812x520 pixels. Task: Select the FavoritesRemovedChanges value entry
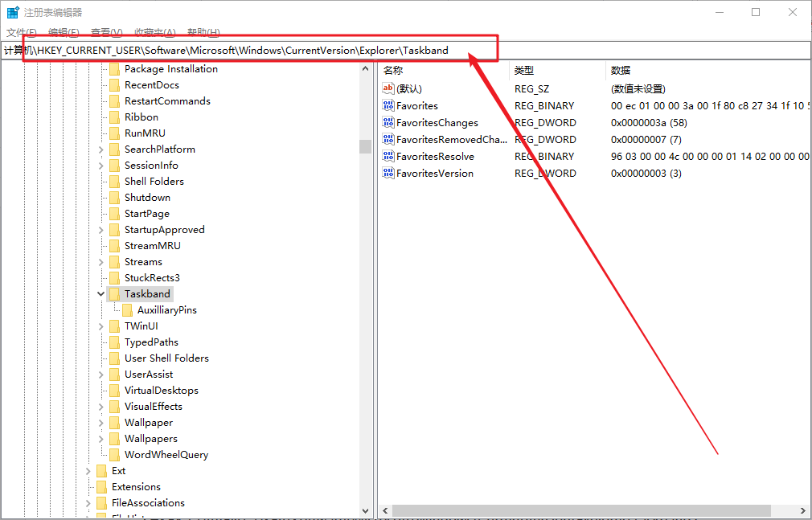(x=451, y=140)
